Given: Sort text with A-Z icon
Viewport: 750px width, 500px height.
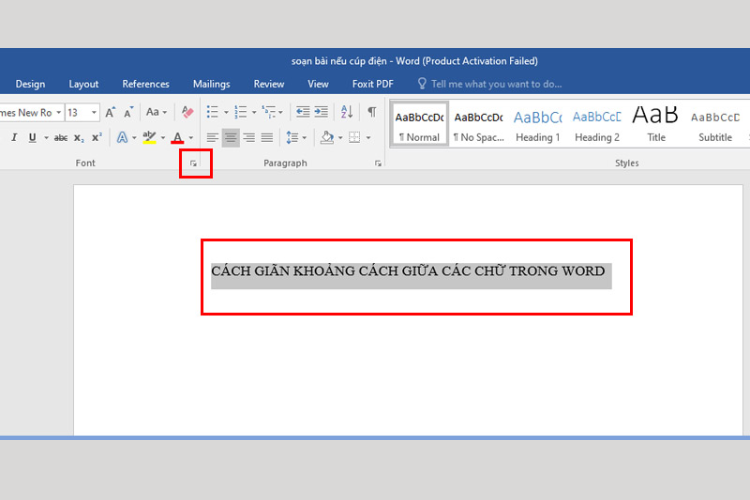Looking at the screenshot, I should (347, 112).
